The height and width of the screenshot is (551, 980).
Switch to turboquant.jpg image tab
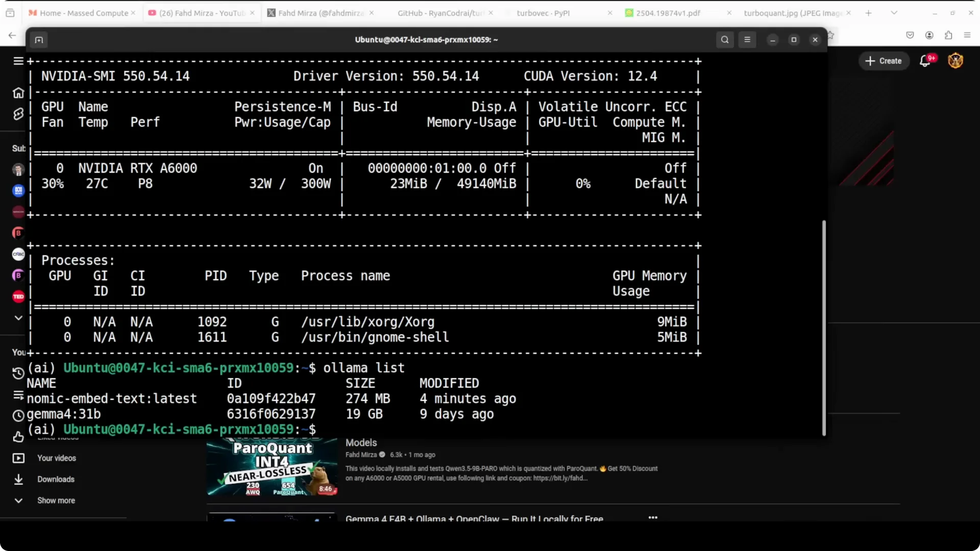[793, 13]
